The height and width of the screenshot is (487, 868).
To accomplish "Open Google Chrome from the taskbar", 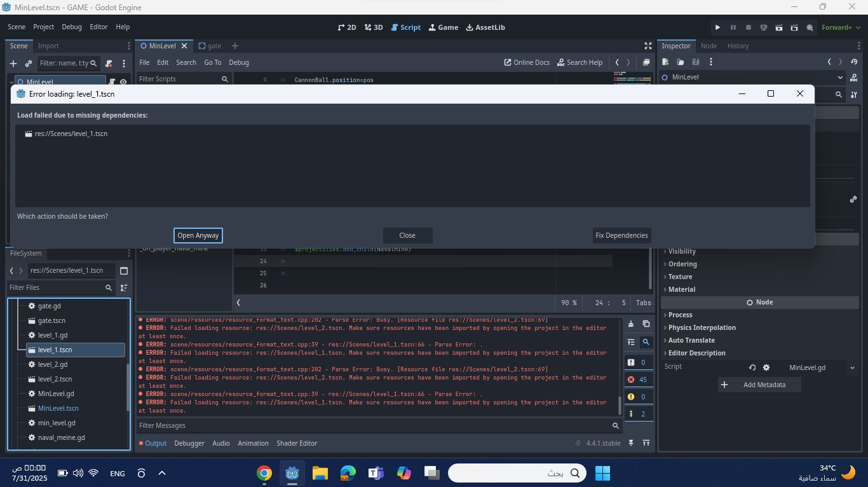I will tap(264, 473).
